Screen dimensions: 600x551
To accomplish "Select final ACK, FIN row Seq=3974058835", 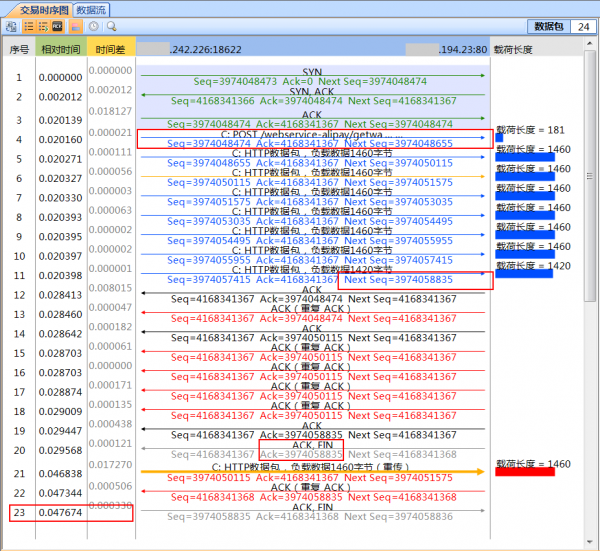I will pyautogui.click(x=313, y=512).
